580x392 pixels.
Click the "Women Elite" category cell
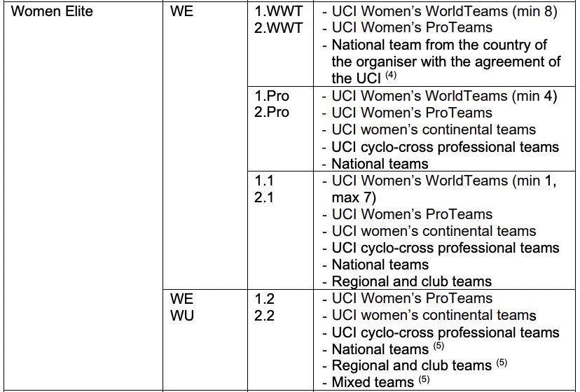tap(53, 11)
